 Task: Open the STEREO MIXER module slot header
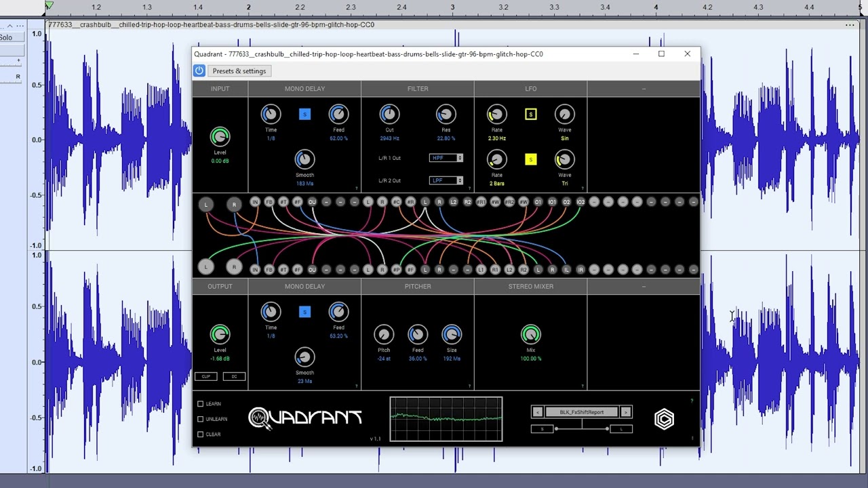click(x=530, y=287)
